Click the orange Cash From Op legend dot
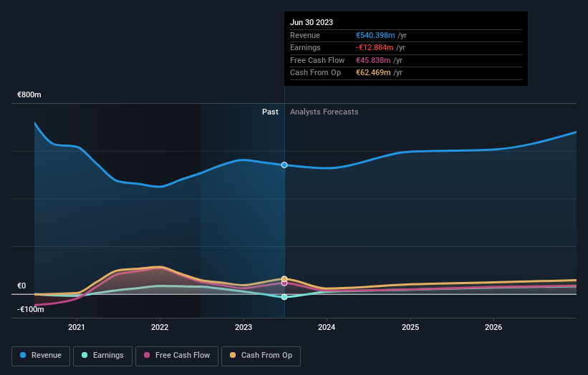 pos(233,355)
